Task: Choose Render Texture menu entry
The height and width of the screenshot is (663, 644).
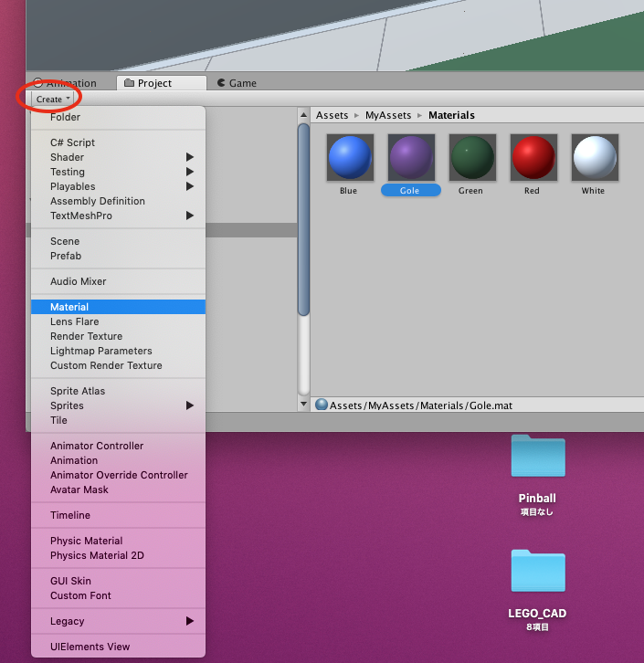Action: 119,336
